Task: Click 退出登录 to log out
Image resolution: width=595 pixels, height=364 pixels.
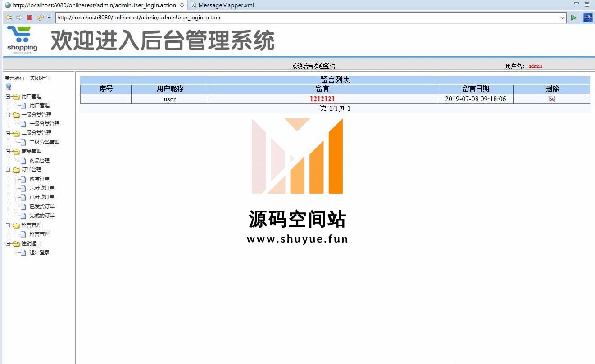Action: (x=40, y=252)
